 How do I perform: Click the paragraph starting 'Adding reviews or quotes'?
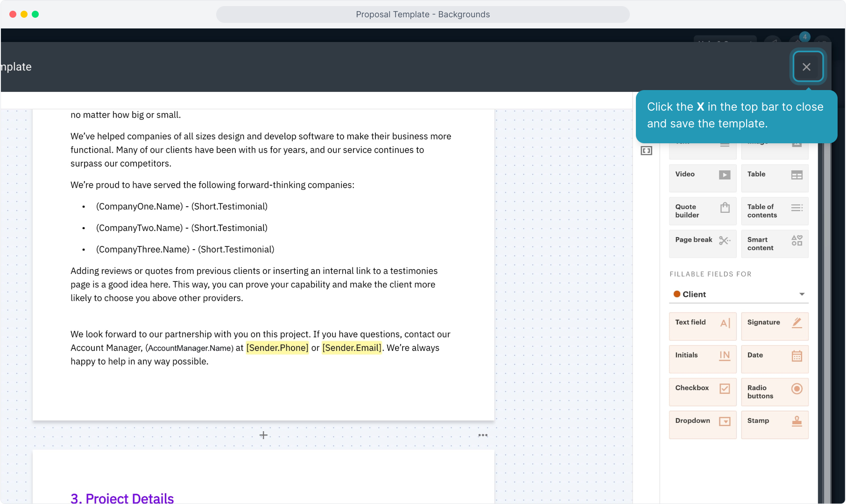(254, 284)
